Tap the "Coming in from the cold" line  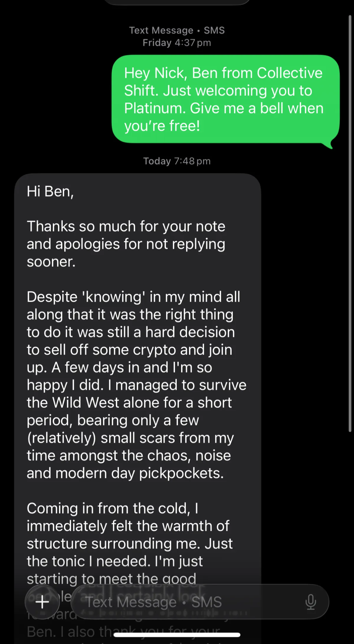coord(112,508)
